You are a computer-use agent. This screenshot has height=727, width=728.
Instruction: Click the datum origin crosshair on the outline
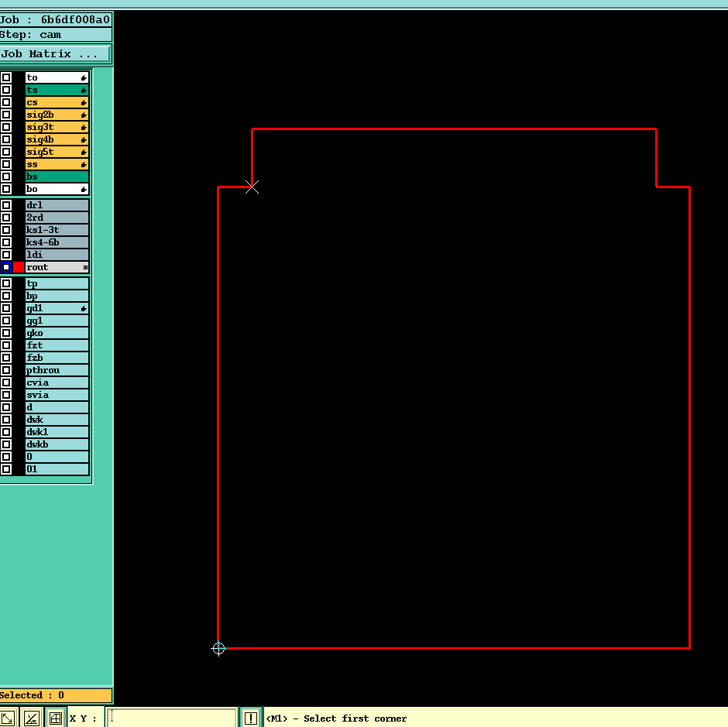coord(218,649)
